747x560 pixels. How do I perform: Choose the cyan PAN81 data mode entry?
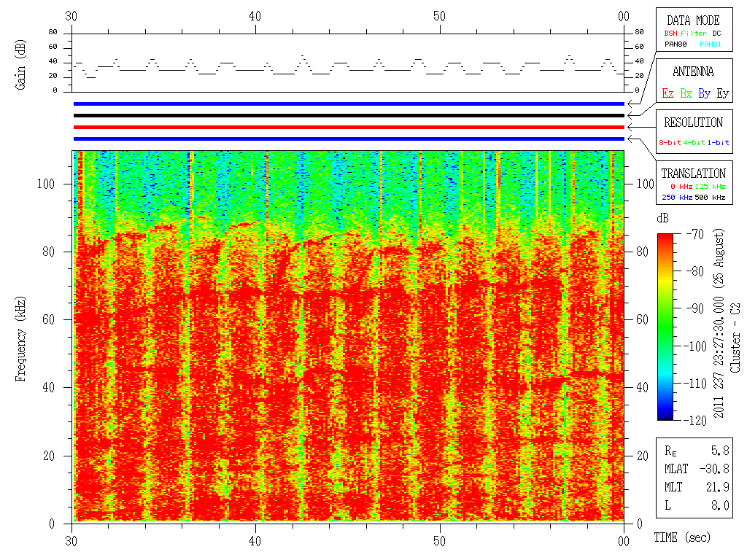pos(711,44)
